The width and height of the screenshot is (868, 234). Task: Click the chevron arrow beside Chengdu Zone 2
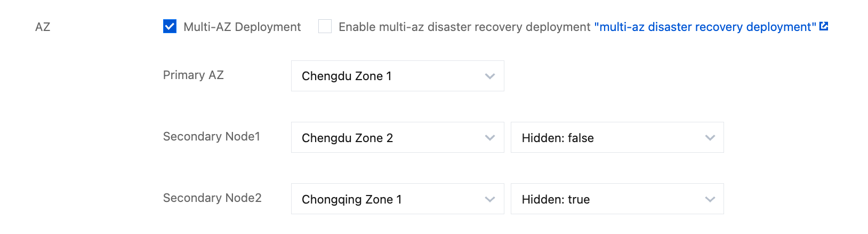tap(490, 138)
